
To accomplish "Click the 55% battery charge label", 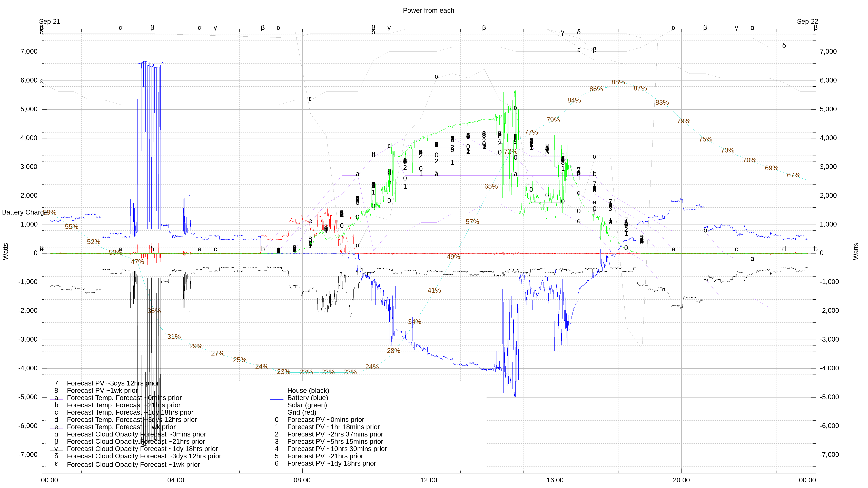I will pos(71,227).
